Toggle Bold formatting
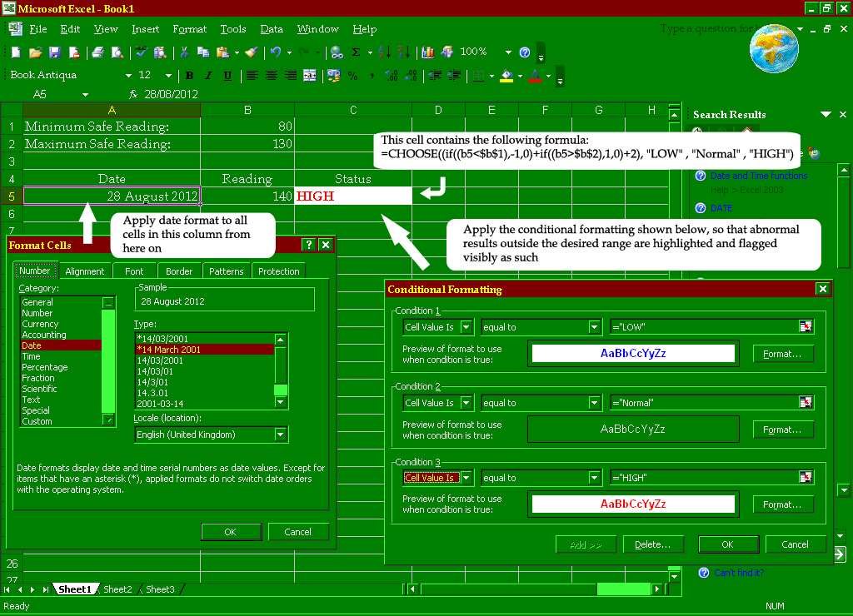The height and width of the screenshot is (616, 853). click(x=189, y=76)
